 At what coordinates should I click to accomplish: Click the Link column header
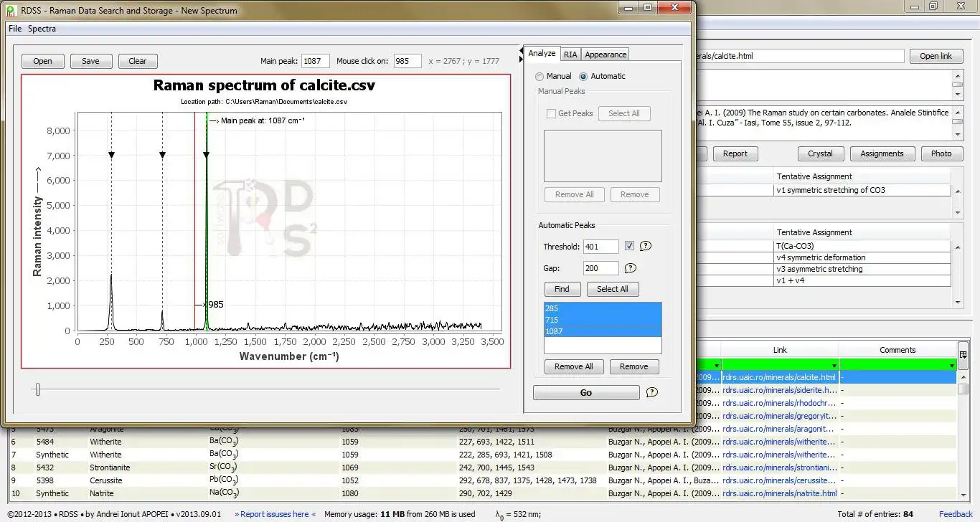click(x=780, y=350)
